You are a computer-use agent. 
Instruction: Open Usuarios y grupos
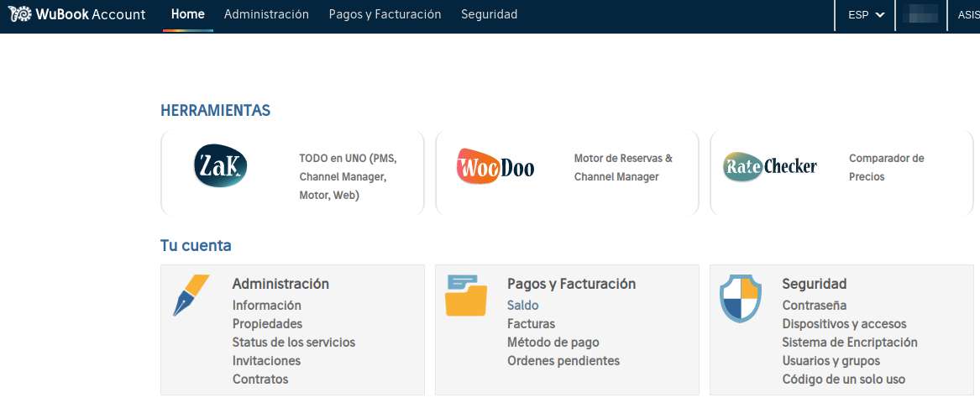(831, 360)
